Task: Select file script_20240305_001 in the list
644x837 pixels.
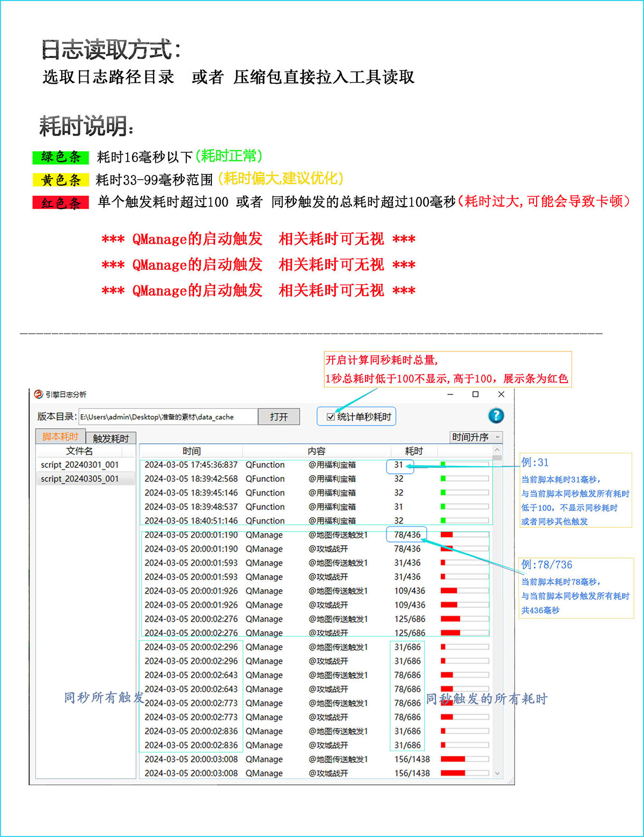Action: click(x=80, y=479)
